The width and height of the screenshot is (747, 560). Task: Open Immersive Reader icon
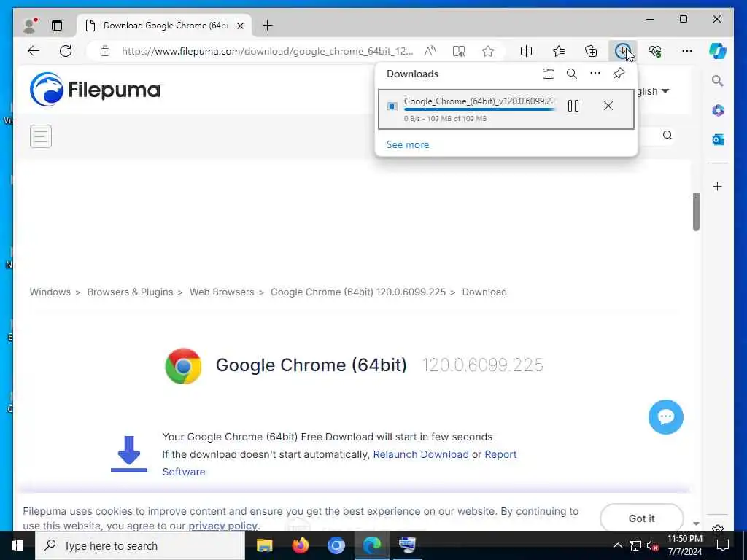(459, 51)
